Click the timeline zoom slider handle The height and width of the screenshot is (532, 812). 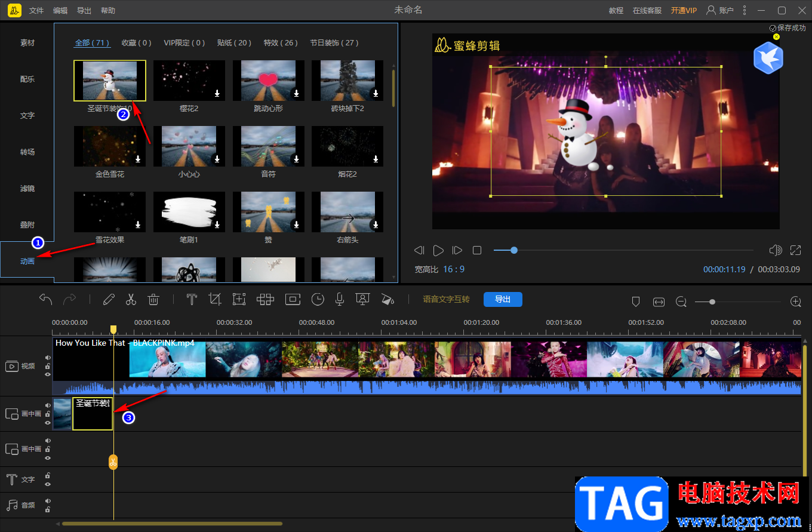(712, 302)
